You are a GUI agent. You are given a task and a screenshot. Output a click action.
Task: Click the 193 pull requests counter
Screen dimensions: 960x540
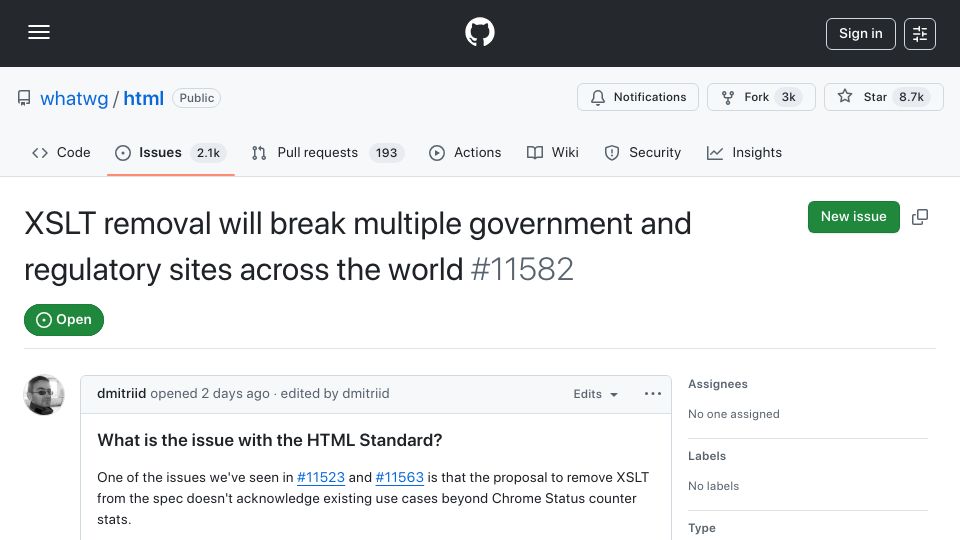click(x=386, y=153)
